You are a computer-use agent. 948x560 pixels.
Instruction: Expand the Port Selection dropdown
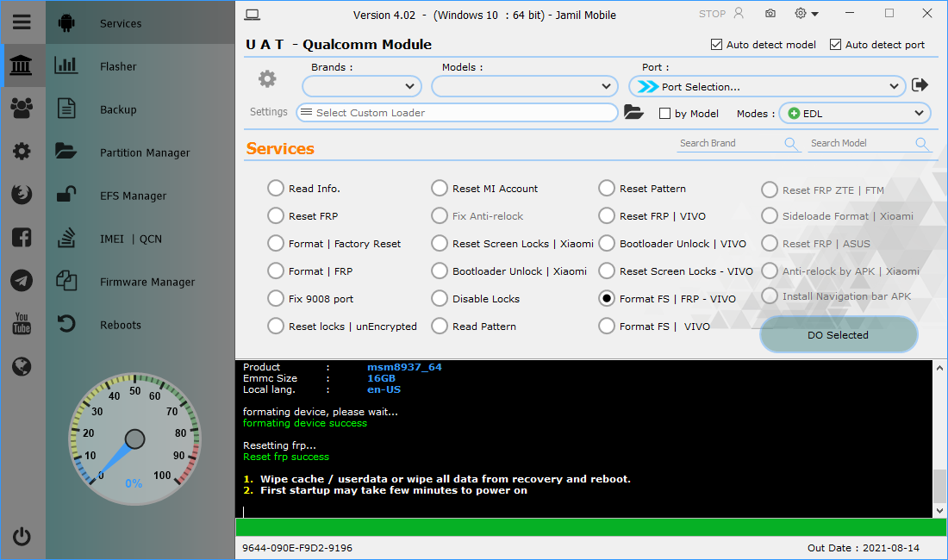(767, 86)
